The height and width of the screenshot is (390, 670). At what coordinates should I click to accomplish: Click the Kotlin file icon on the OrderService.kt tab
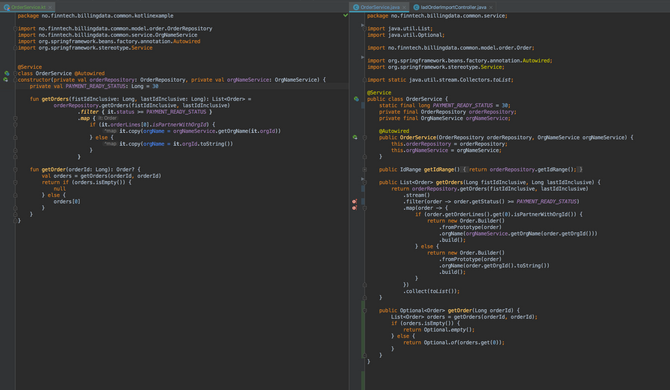pos(6,7)
